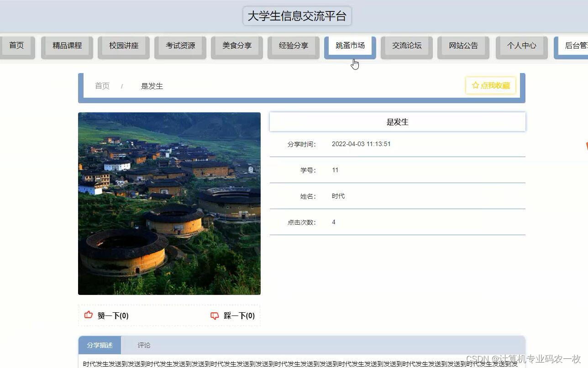Browse the 考试资源 section
This screenshot has width=588, height=368.
[180, 45]
